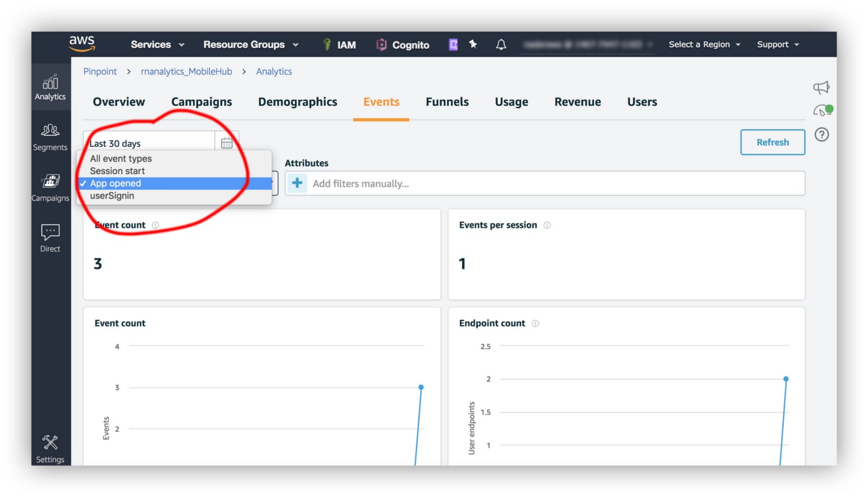
Task: Click the Refresh button
Action: (772, 142)
